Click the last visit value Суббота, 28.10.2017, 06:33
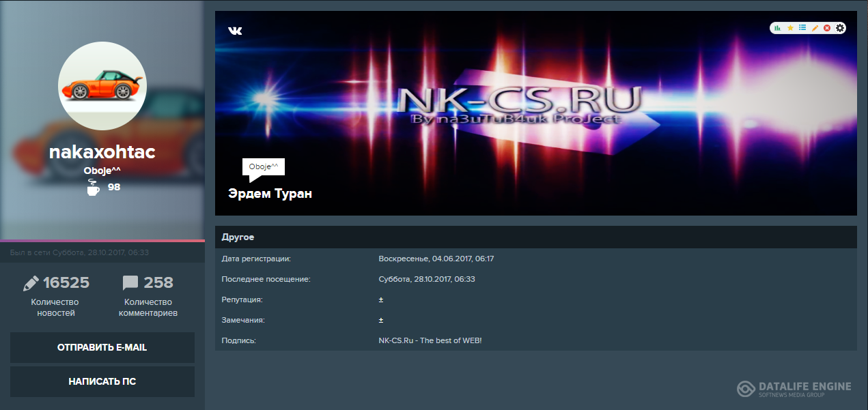 427,279
